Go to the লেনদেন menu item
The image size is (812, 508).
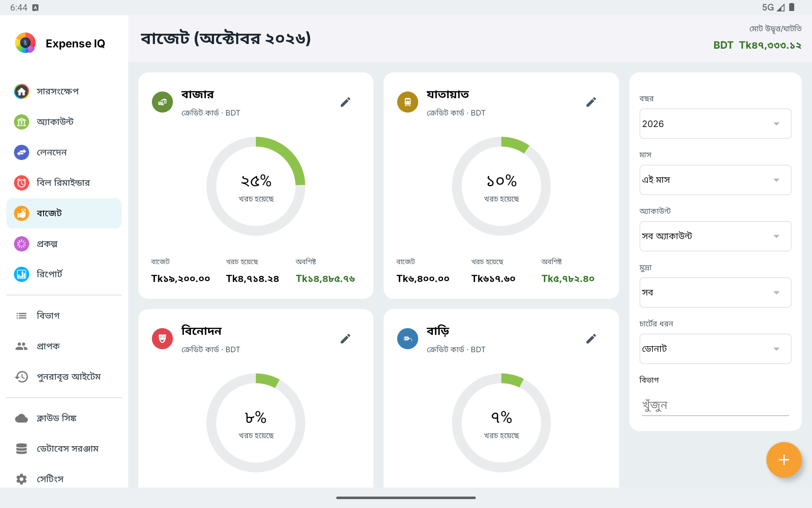pyautogui.click(x=64, y=152)
